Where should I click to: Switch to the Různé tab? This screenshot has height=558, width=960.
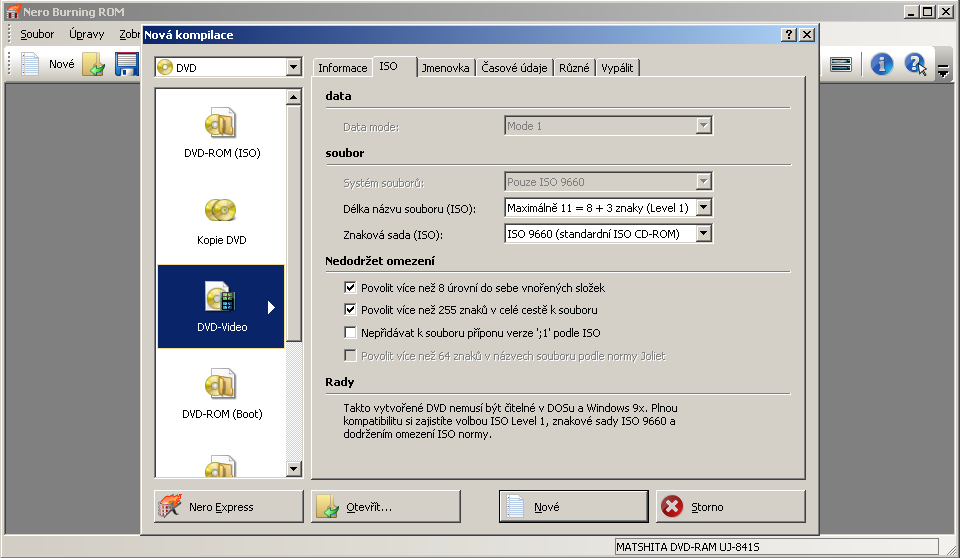coord(574,68)
